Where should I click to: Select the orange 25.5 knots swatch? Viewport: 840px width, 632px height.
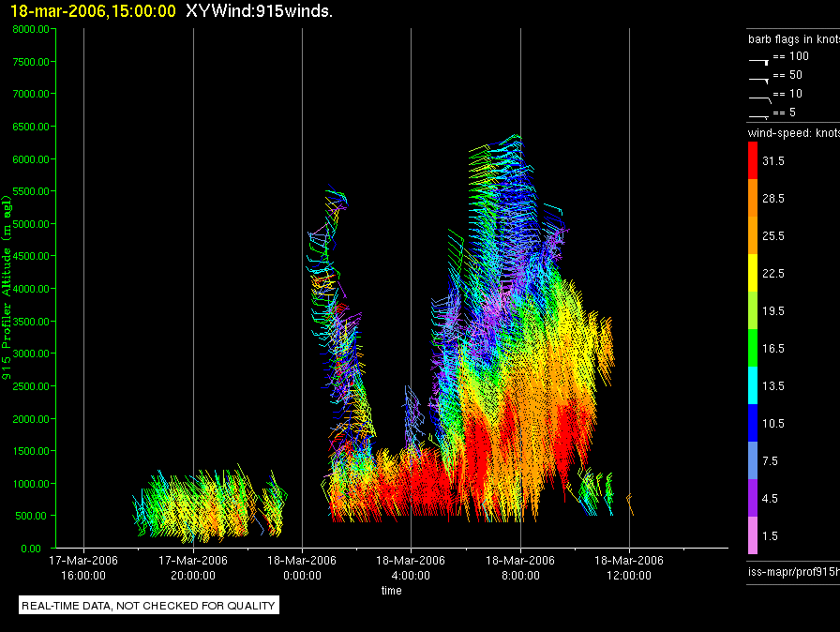[753, 235]
